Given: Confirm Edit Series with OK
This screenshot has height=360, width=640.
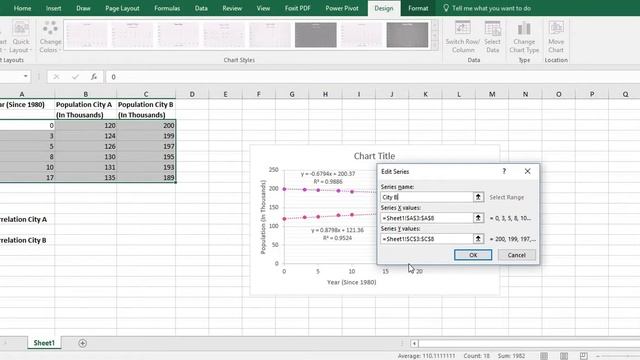Looking at the screenshot, I should [473, 255].
